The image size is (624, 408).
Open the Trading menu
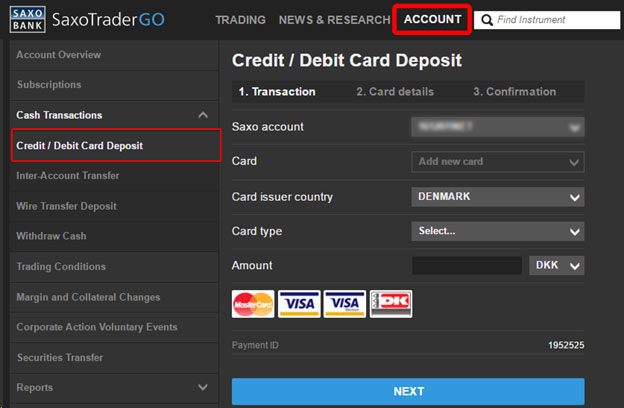click(240, 20)
